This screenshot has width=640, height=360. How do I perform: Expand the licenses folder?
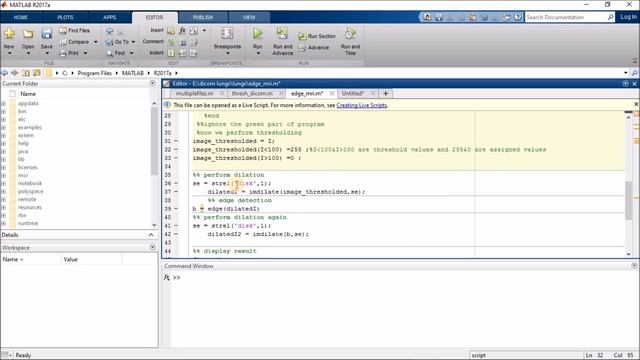4,168
